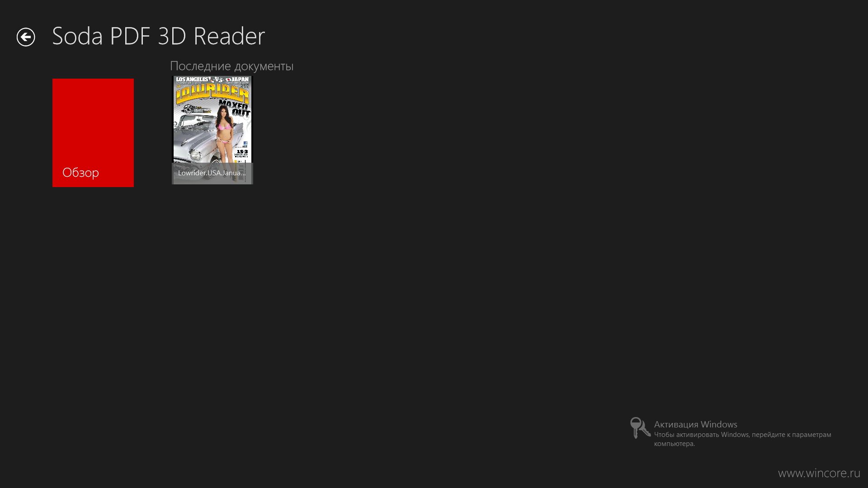Click the www.wincore.ru watermark text
868x488 pixels.
pos(819,473)
